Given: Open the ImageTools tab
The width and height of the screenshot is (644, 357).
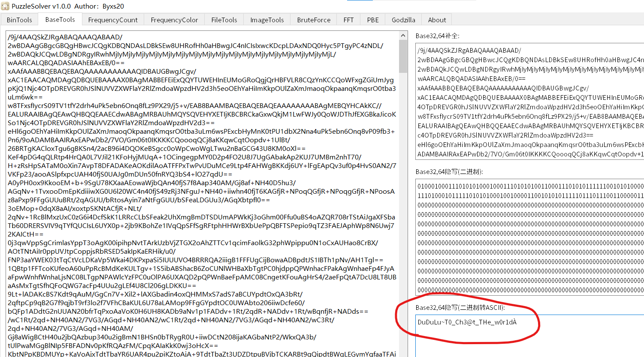Looking at the screenshot, I should [x=267, y=20].
